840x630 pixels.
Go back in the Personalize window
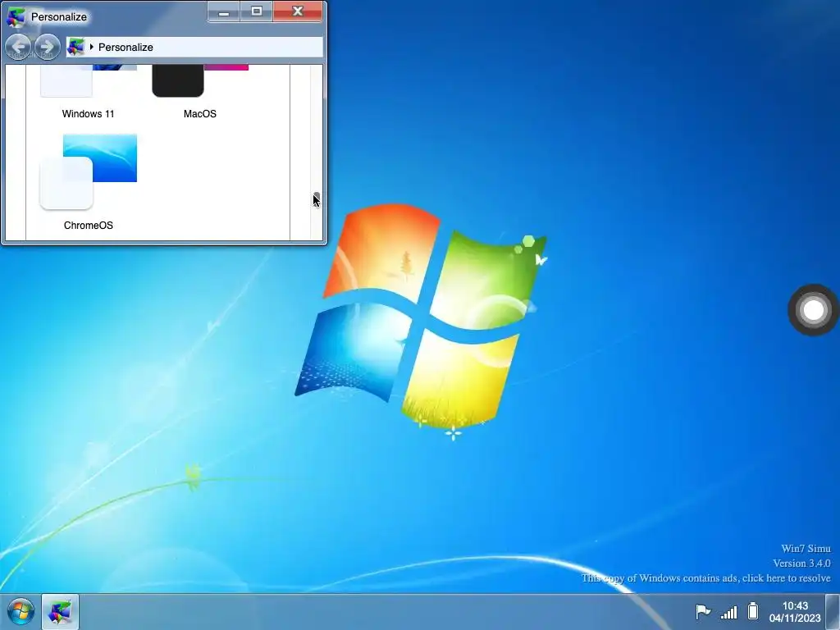tap(18, 47)
